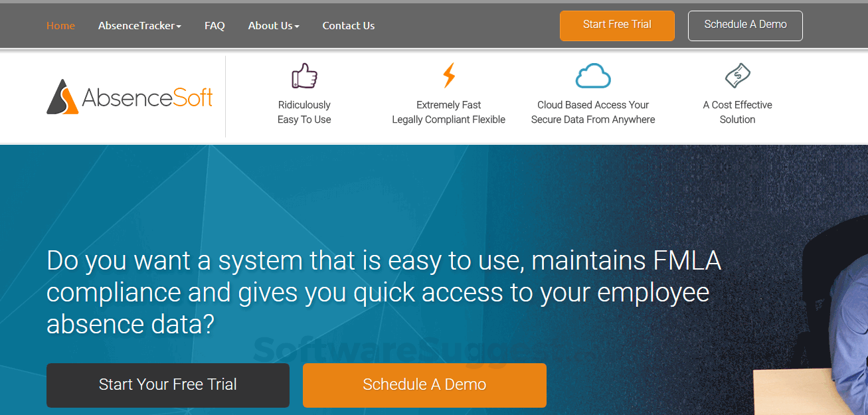Click the cloud icon for secure data access
The width and height of the screenshot is (868, 415).
592,76
